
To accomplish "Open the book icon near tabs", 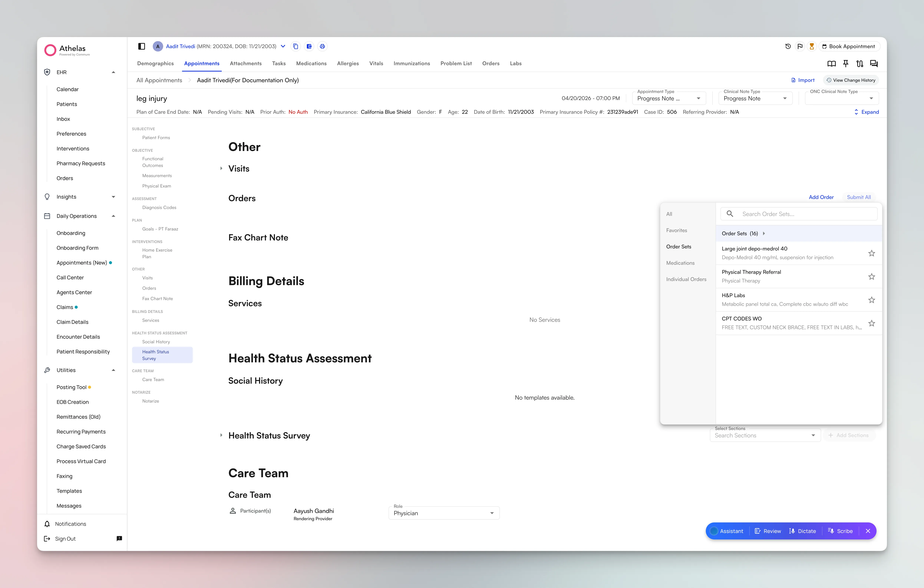I will click(x=831, y=64).
